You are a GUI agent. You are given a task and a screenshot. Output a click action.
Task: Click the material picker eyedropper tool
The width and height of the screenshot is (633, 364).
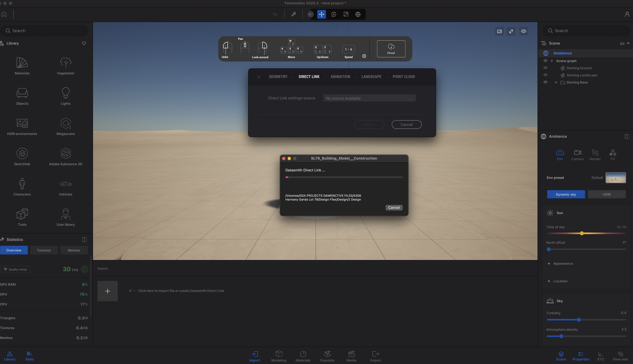point(294,14)
